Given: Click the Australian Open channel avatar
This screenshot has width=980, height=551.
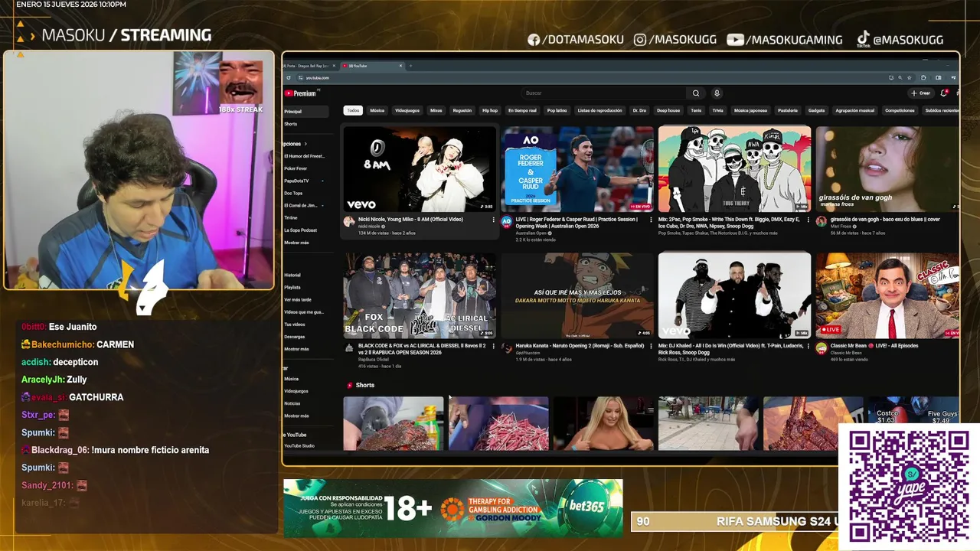Looking at the screenshot, I should [506, 221].
